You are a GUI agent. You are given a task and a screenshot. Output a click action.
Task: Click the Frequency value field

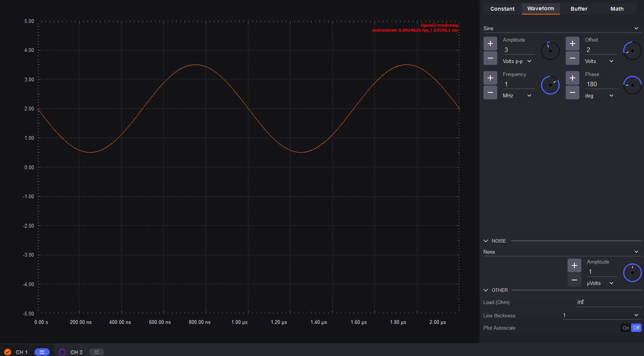click(x=519, y=84)
